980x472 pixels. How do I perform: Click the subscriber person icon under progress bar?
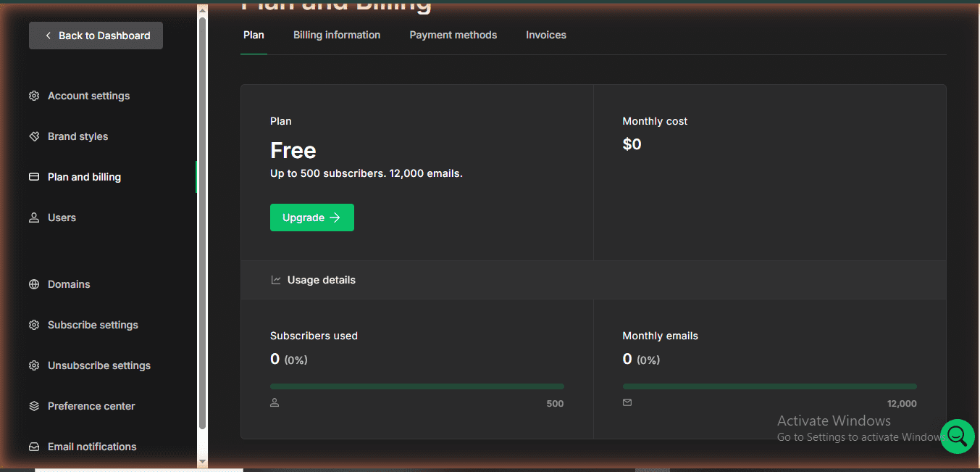[275, 402]
